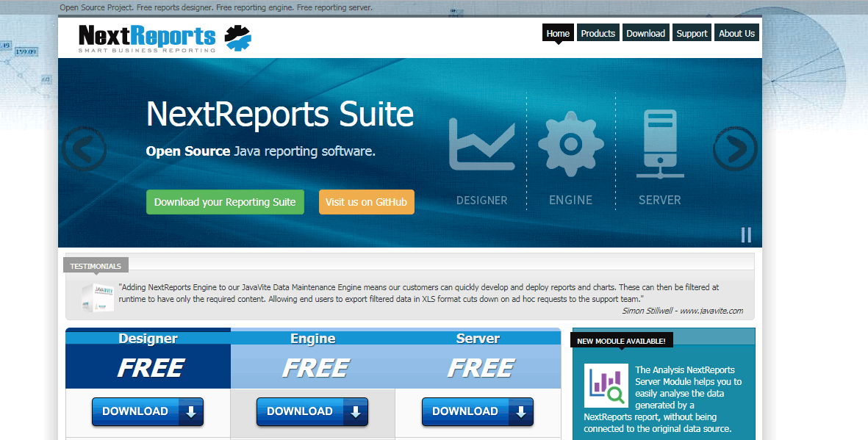Screen dimensions: 868x440
Task: Click the JavaVite testimonial box image
Action: click(98, 297)
